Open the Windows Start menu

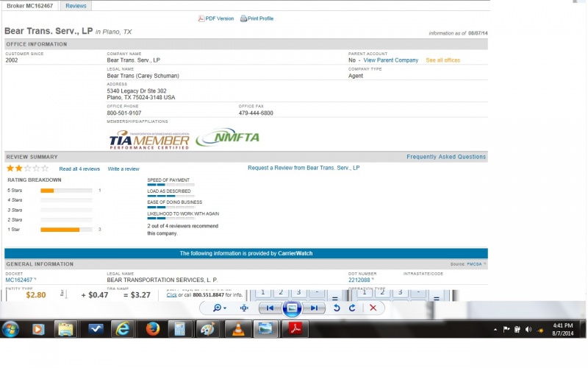10,329
